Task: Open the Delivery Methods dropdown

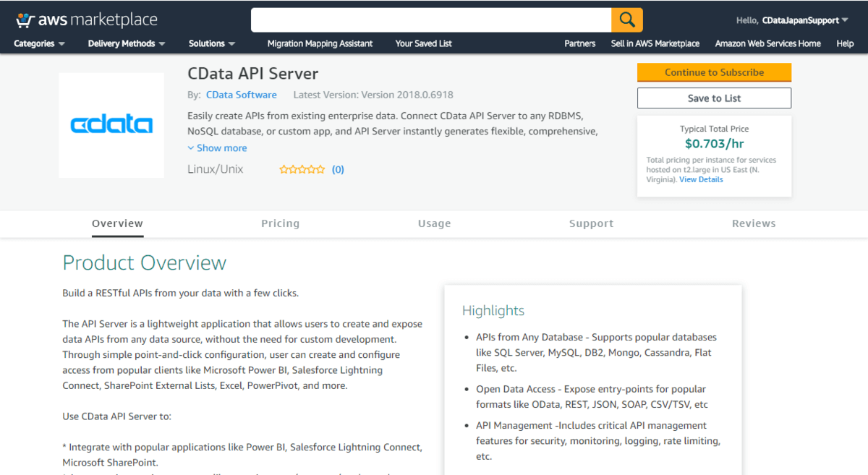Action: pos(126,43)
